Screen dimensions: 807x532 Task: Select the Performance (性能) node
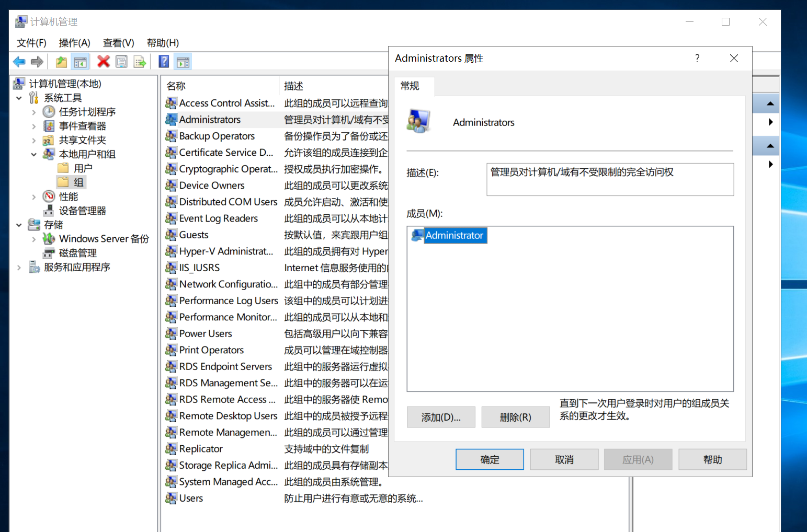coord(68,196)
